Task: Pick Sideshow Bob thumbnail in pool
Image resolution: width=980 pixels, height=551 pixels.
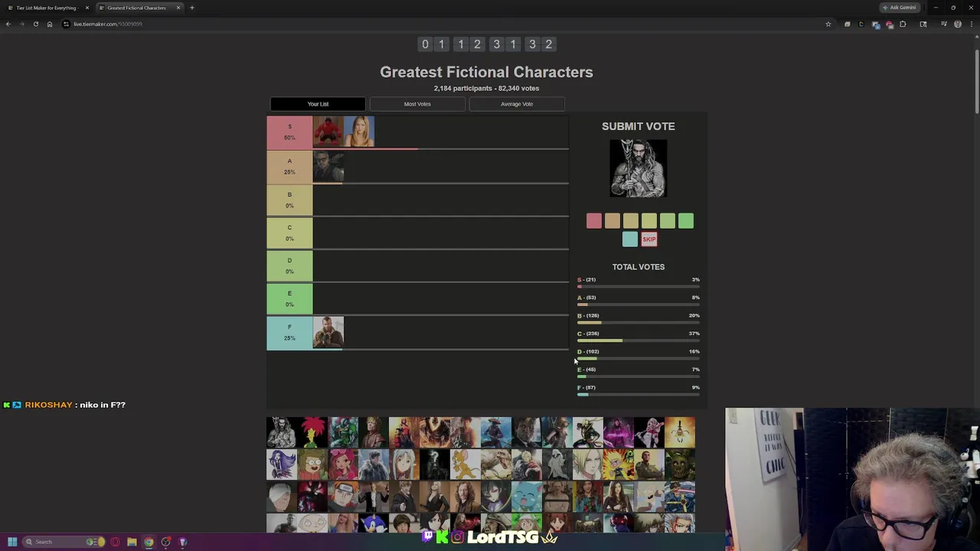Action: tap(312, 432)
